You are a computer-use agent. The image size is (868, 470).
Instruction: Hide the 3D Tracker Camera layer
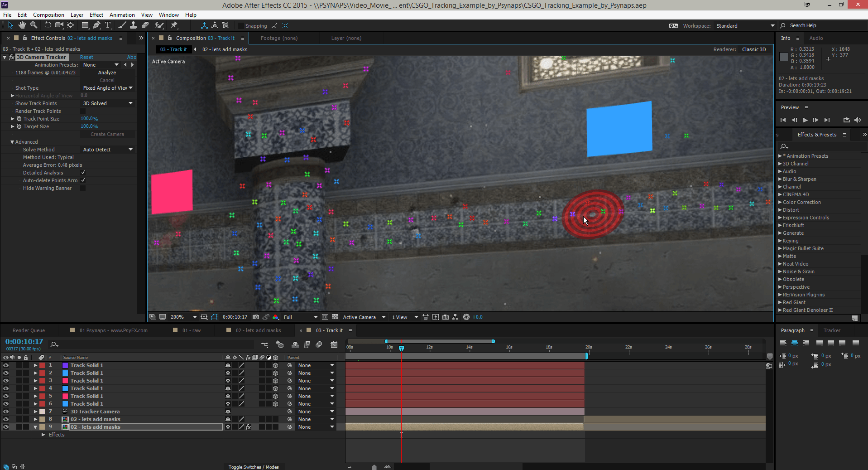coord(6,412)
